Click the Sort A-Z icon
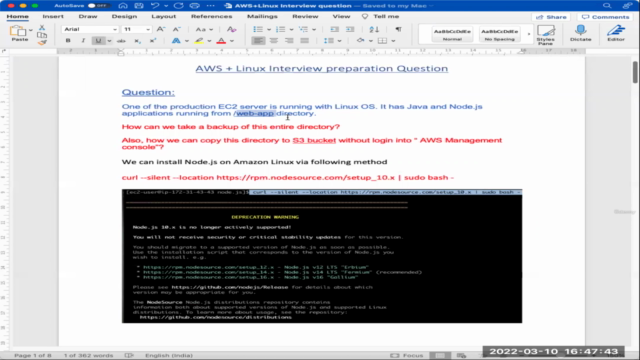The image size is (640, 360). 374,29
